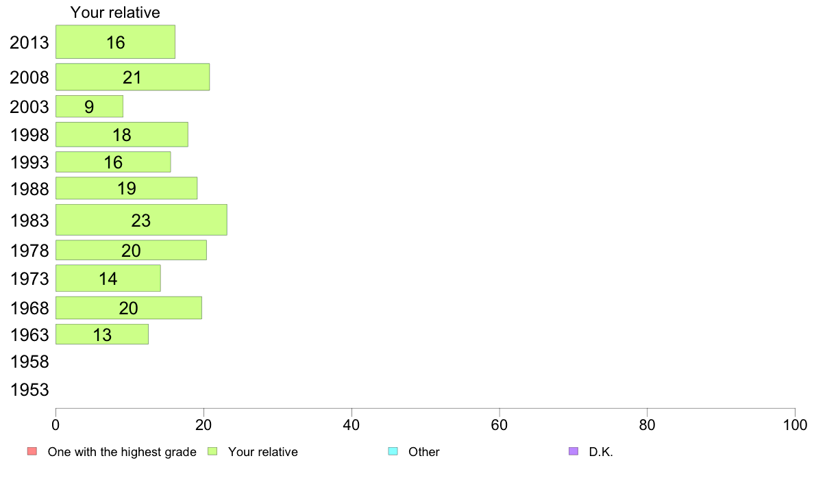Image resolution: width=814 pixels, height=504 pixels.
Task: Select the 1978 bar valued 20
Action: [131, 250]
